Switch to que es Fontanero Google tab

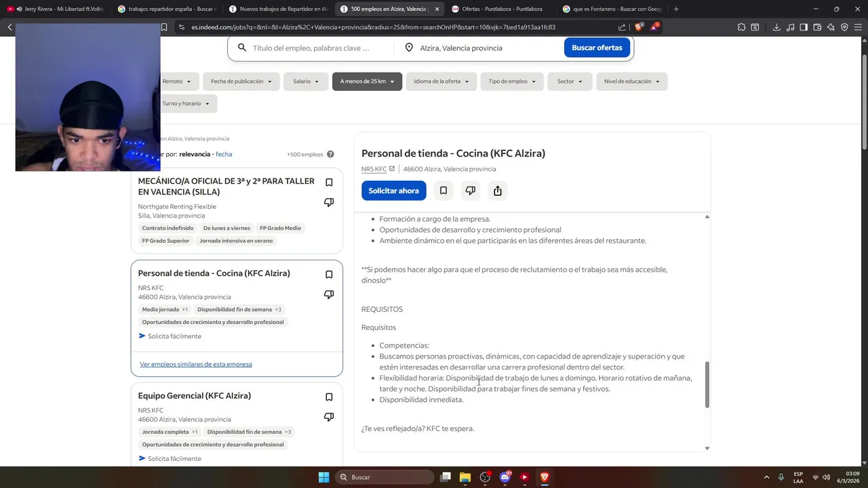click(x=612, y=9)
